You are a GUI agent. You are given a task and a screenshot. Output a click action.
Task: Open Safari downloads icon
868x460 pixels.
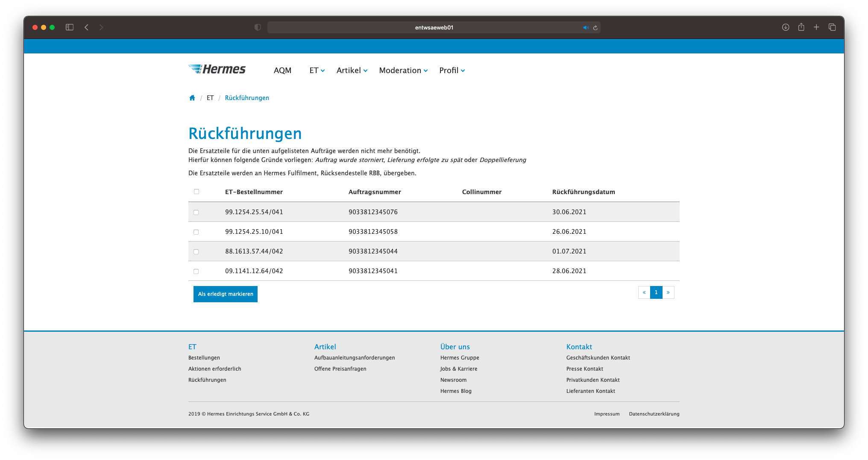pos(786,27)
